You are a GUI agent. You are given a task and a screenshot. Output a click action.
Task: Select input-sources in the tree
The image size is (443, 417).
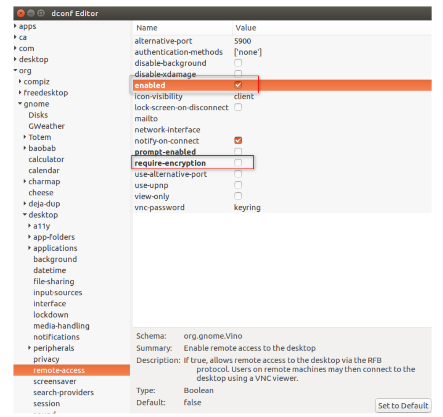tap(58, 293)
